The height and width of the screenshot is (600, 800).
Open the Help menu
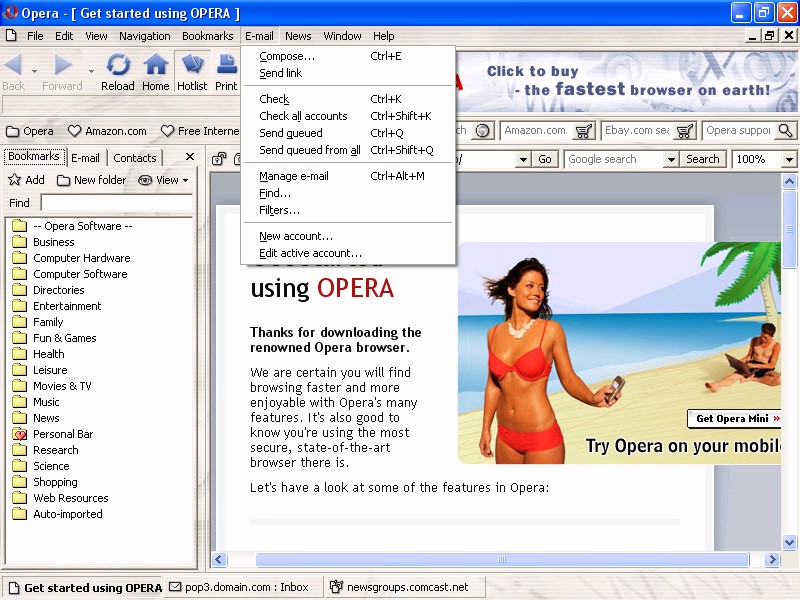click(x=384, y=36)
